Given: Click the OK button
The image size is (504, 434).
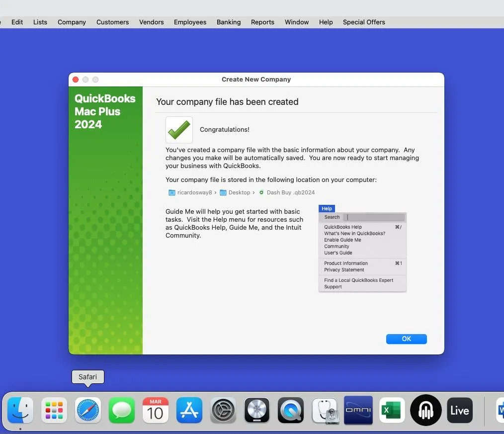Looking at the screenshot, I should 406,339.
